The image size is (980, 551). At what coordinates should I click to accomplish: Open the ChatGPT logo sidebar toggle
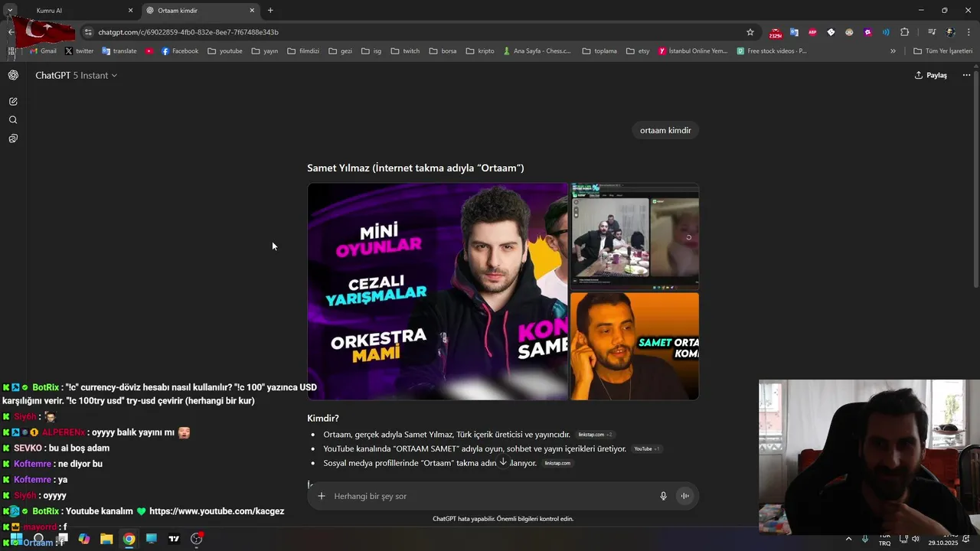click(13, 75)
